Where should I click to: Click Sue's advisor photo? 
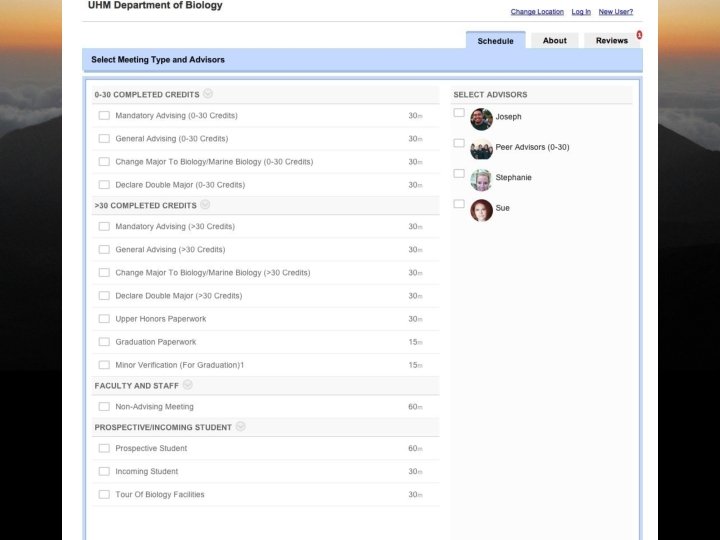click(481, 210)
